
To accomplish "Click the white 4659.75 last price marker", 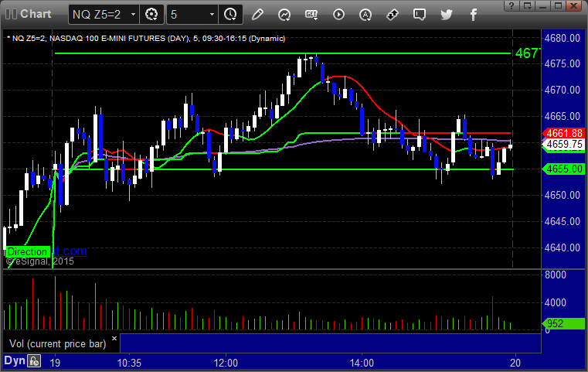I will pos(563,144).
